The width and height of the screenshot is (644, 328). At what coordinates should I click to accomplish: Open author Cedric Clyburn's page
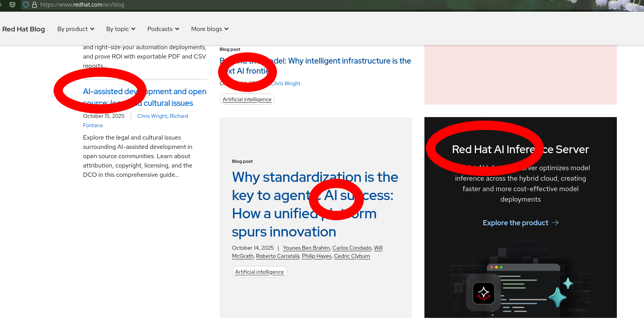(x=352, y=256)
